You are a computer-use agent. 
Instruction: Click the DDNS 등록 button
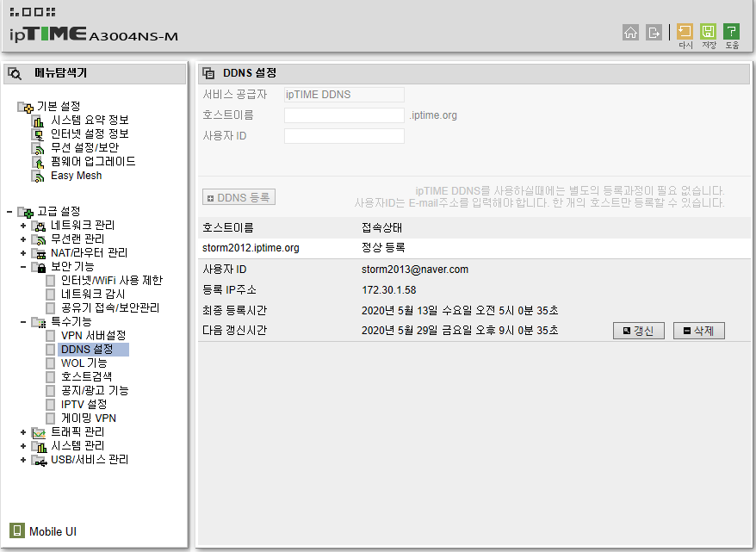pos(239,197)
